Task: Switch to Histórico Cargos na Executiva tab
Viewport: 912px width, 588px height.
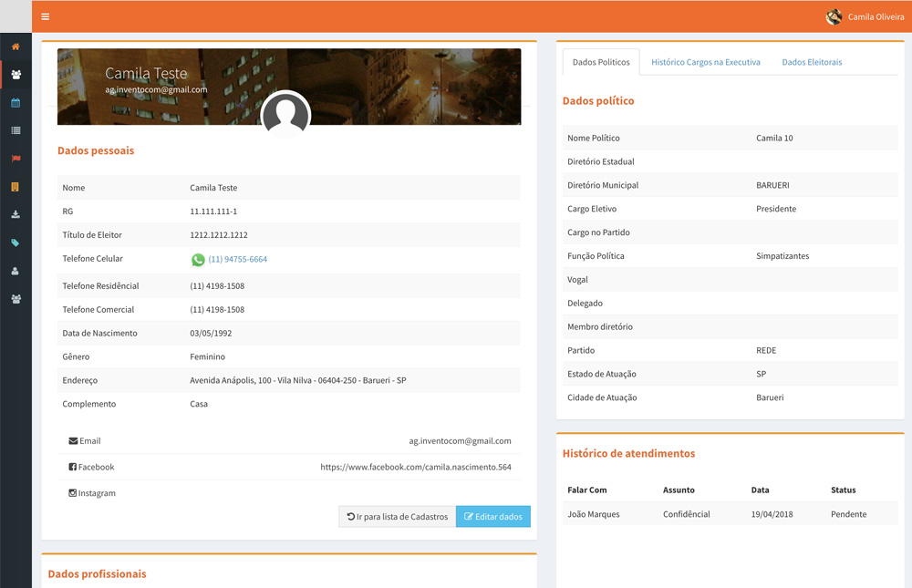Action: click(x=706, y=62)
